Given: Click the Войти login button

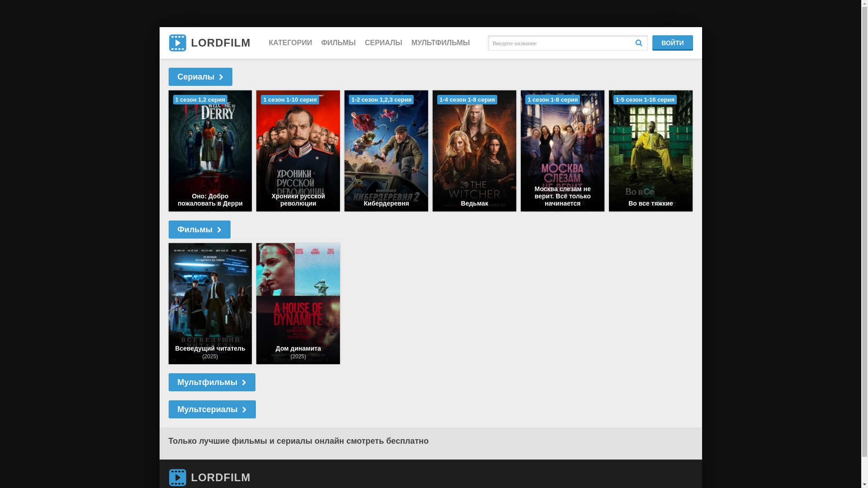Looking at the screenshot, I should pos(672,43).
